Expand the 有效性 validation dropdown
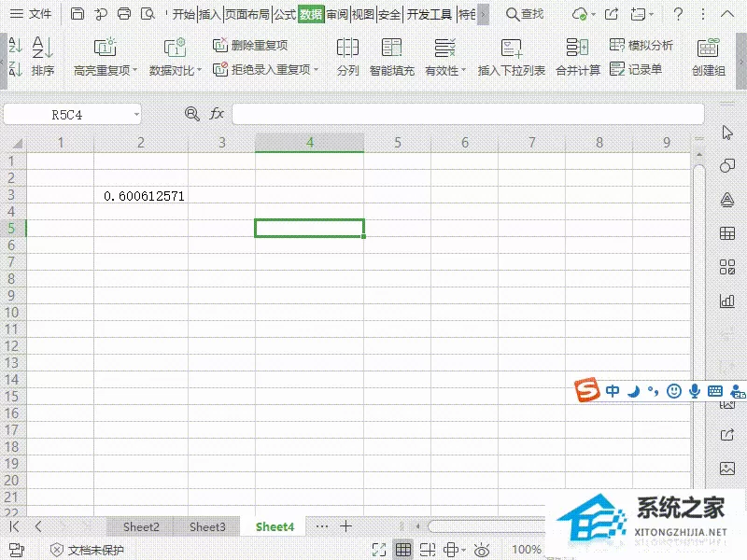 tap(463, 71)
